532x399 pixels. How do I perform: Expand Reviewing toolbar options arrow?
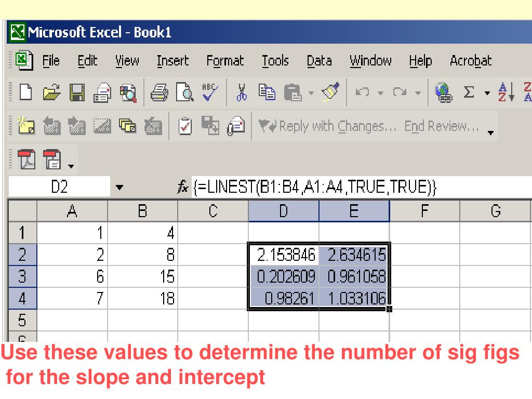490,132
